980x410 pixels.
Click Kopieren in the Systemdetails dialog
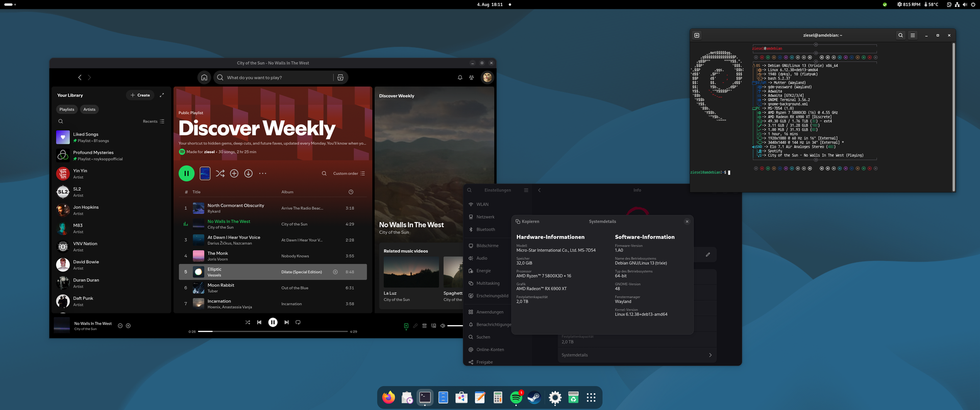(x=528, y=222)
